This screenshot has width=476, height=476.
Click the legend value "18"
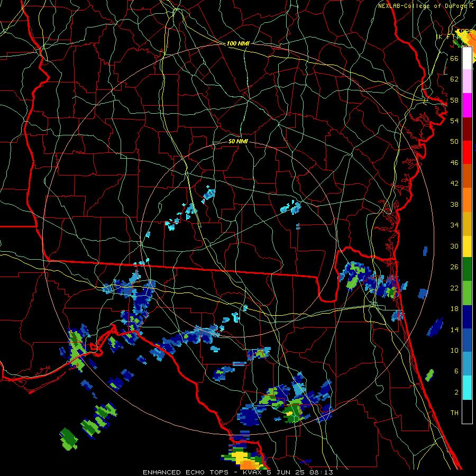[x=454, y=309]
